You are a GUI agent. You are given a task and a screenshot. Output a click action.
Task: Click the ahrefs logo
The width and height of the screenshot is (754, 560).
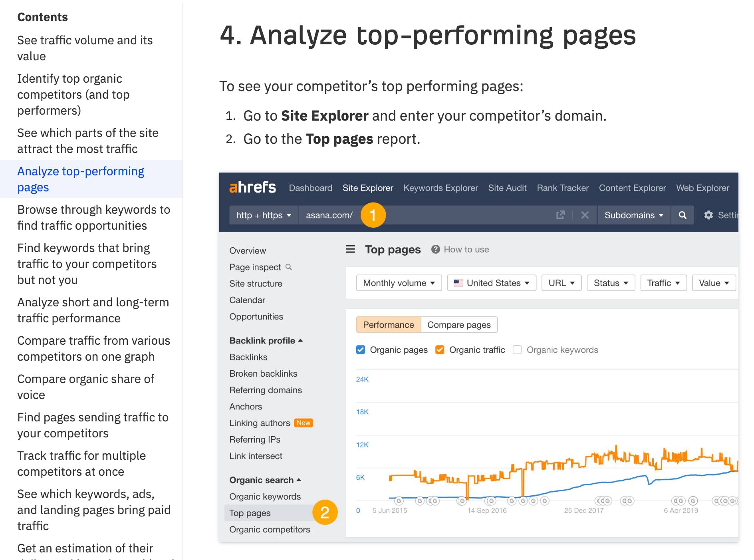click(252, 187)
